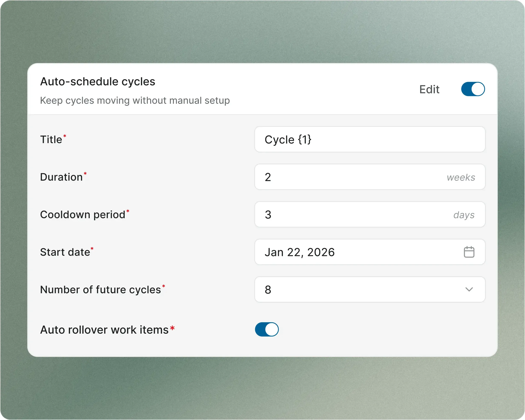Click the Jan 22, 2026 date field
This screenshot has width=525, height=420.
pyautogui.click(x=300, y=252)
